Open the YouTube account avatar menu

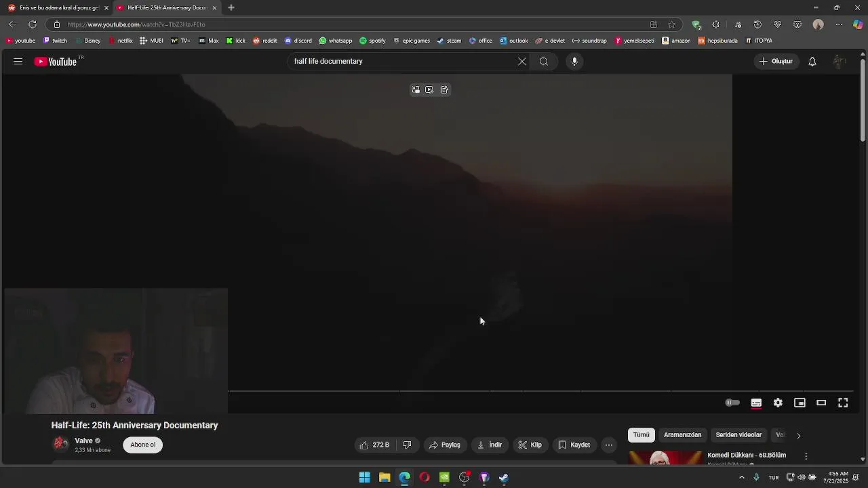coord(840,62)
